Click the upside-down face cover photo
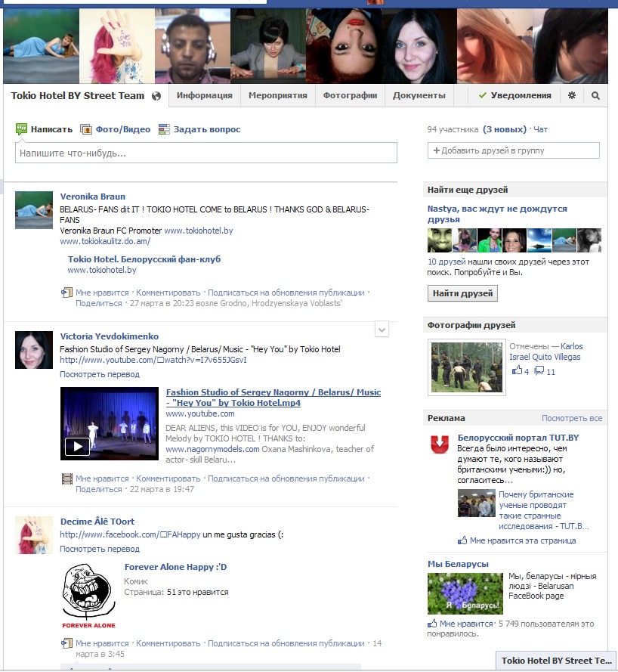618x672 pixels. pos(344,46)
